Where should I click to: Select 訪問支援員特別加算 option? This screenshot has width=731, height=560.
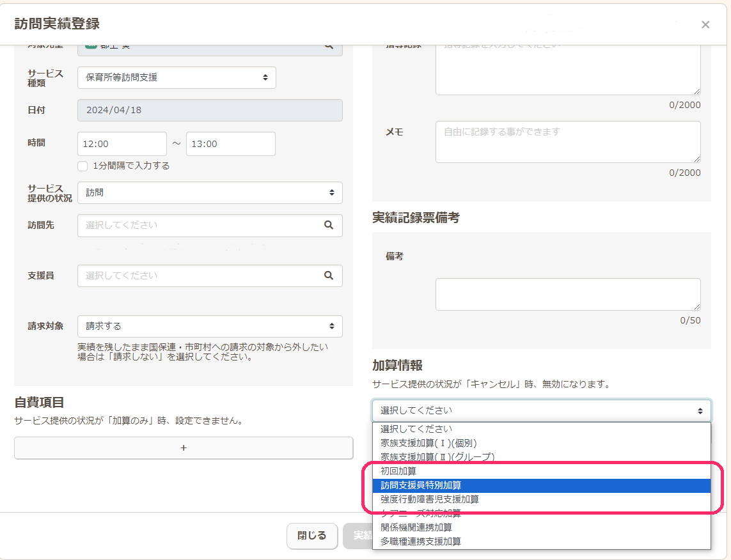[x=421, y=485]
